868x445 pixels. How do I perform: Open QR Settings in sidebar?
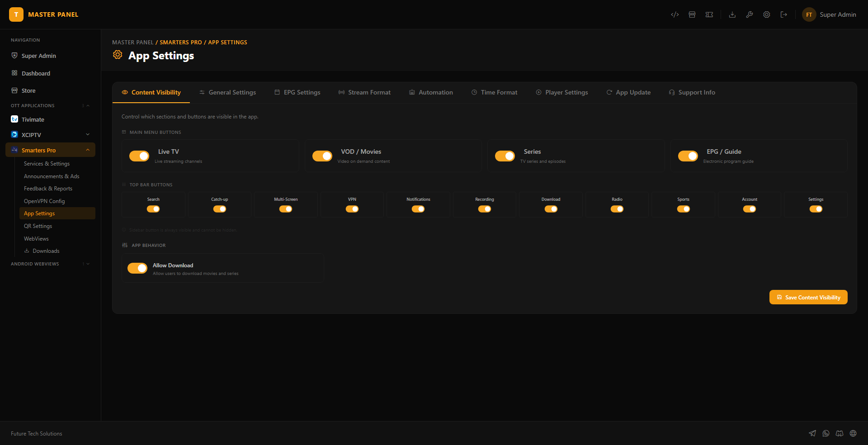point(57,226)
